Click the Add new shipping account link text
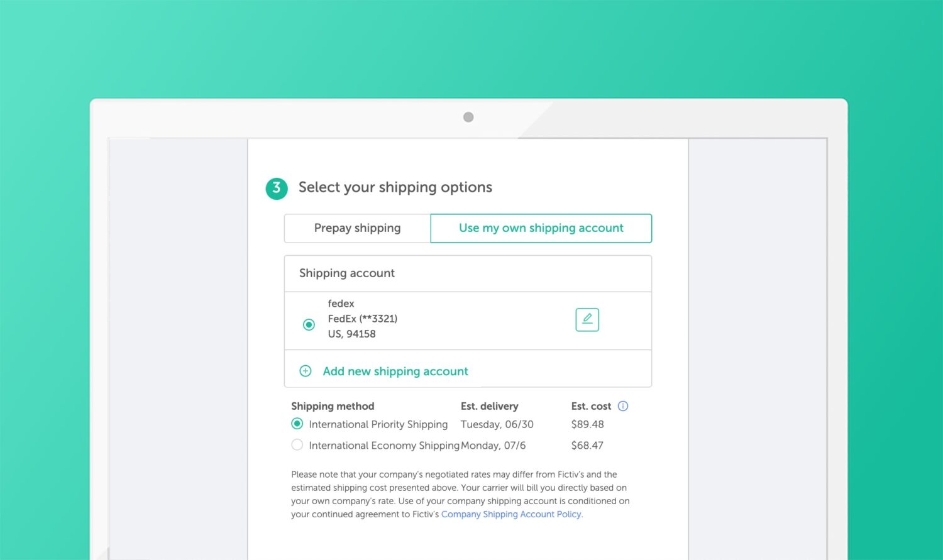 tap(395, 371)
